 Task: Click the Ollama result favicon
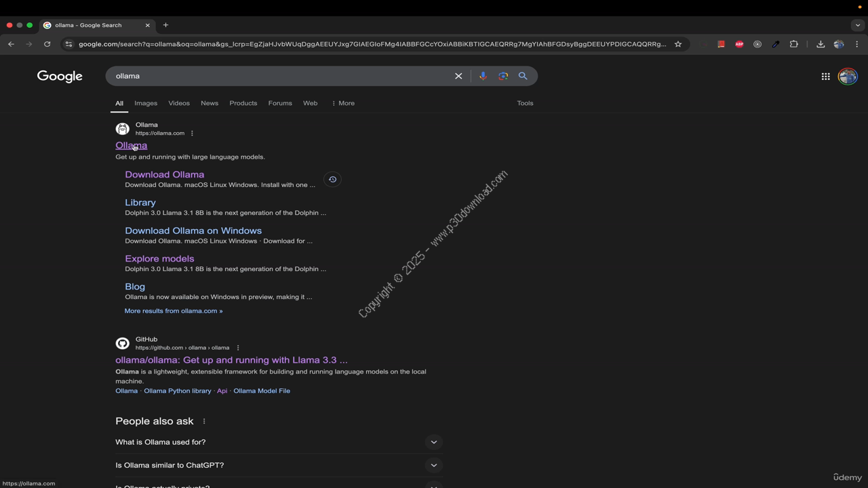pos(123,129)
